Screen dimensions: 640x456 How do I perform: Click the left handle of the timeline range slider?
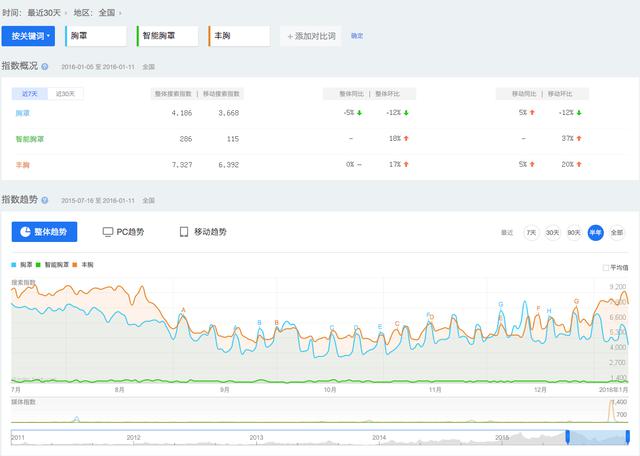[568, 437]
